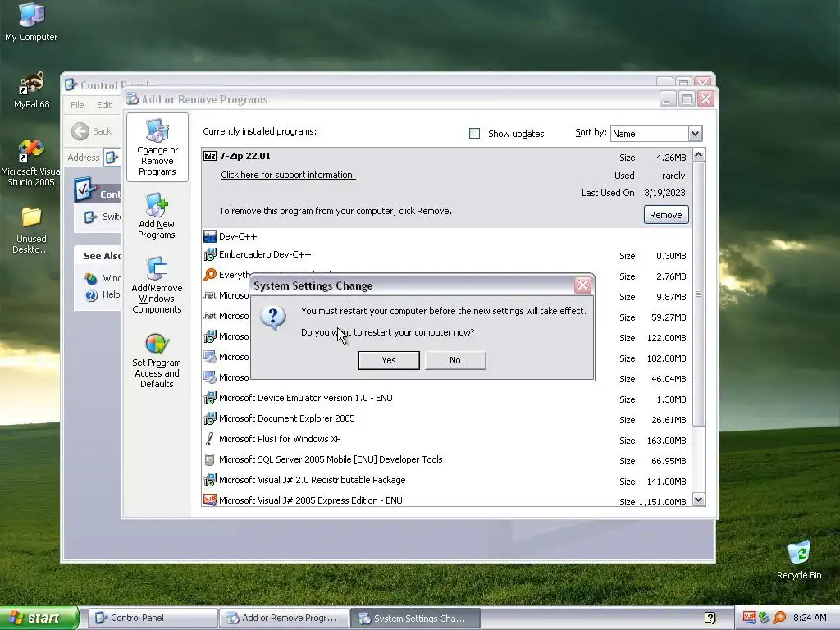Toggle the Show updates checkbox
The width and height of the screenshot is (840, 630).
pyautogui.click(x=474, y=134)
